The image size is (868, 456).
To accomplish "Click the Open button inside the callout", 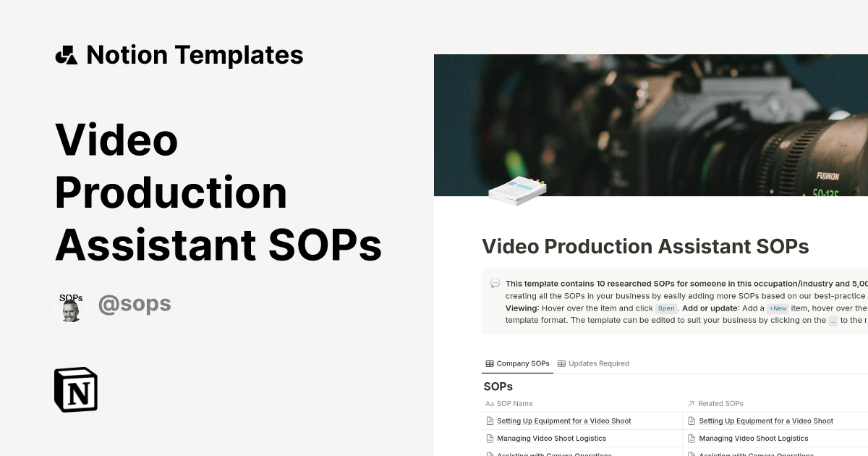I will coord(665,308).
